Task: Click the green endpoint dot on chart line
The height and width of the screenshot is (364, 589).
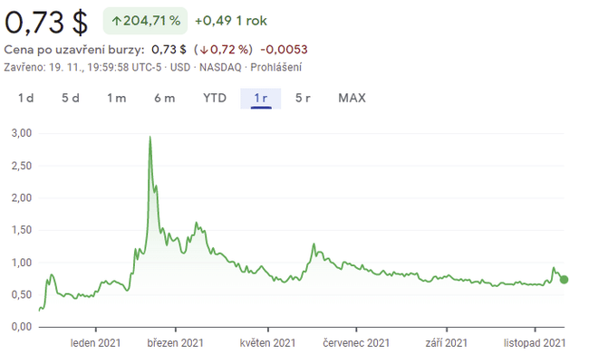Action: [564, 279]
